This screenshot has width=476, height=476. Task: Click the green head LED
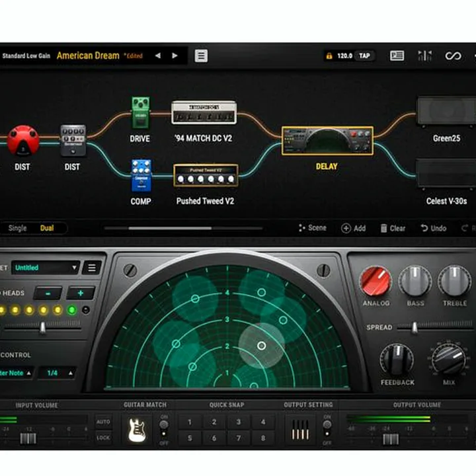point(72,310)
